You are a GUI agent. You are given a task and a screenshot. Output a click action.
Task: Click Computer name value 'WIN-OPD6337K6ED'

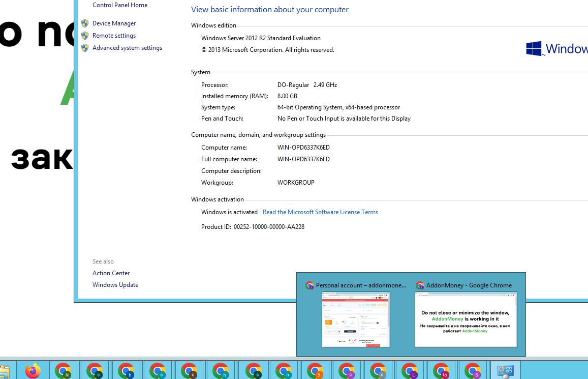click(303, 148)
